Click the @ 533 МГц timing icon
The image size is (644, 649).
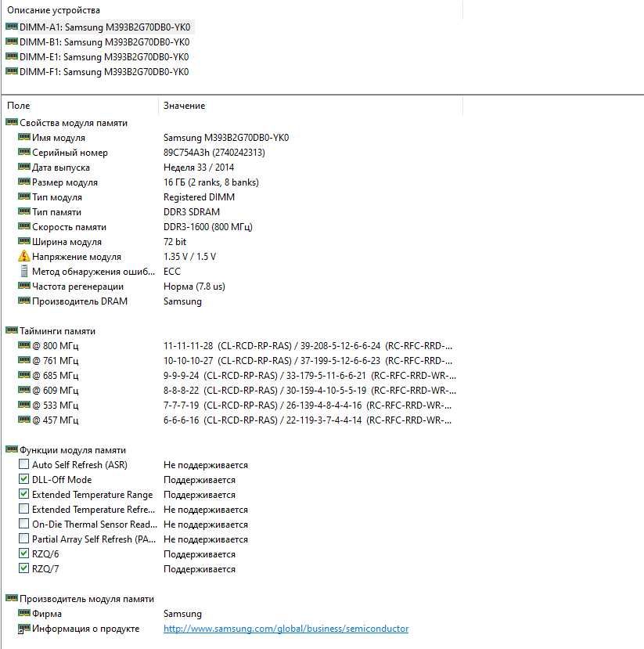coord(24,406)
